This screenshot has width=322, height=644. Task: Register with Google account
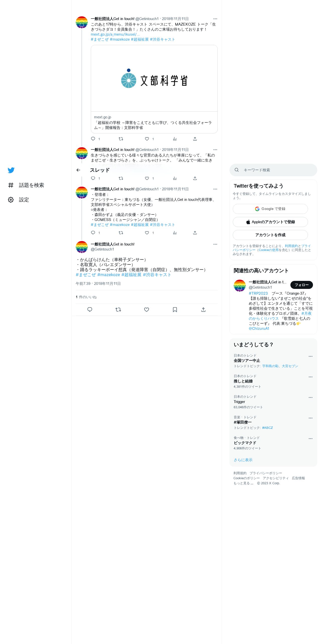point(270,209)
